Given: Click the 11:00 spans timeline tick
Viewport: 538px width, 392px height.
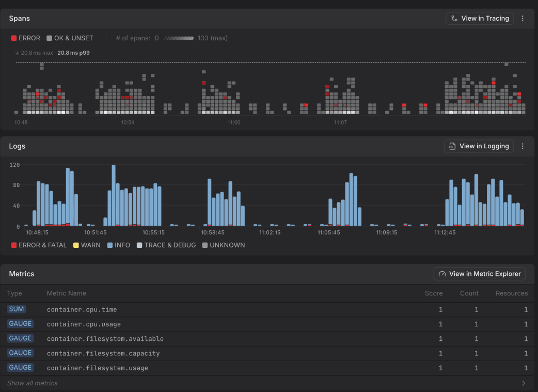Looking at the screenshot, I should tap(234, 122).
